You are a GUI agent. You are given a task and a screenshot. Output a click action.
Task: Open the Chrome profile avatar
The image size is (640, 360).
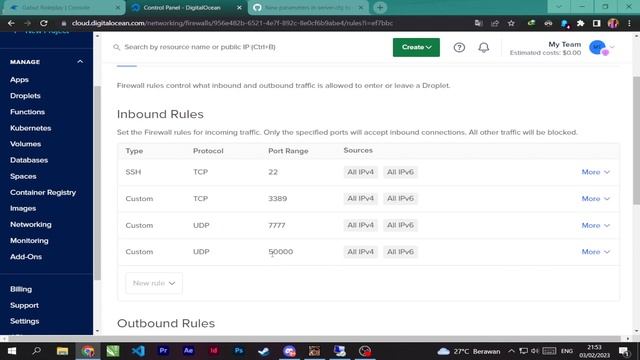613,23
